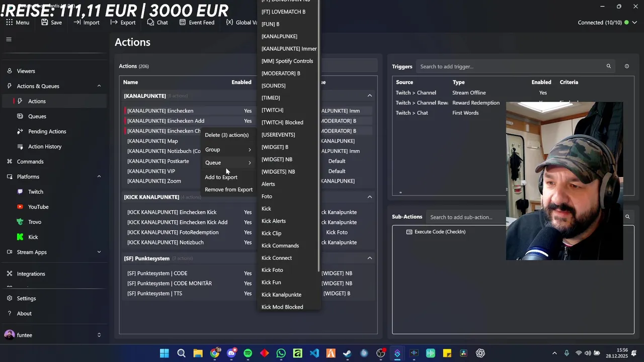644x362 pixels.
Task: Expand the Stream Apps sidebar section
Action: coord(99,252)
